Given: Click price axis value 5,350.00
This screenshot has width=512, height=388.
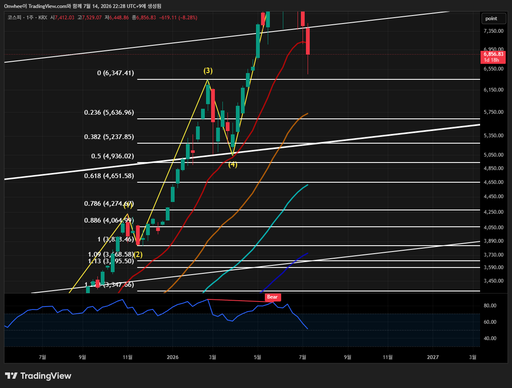Looking at the screenshot, I should (x=494, y=136).
